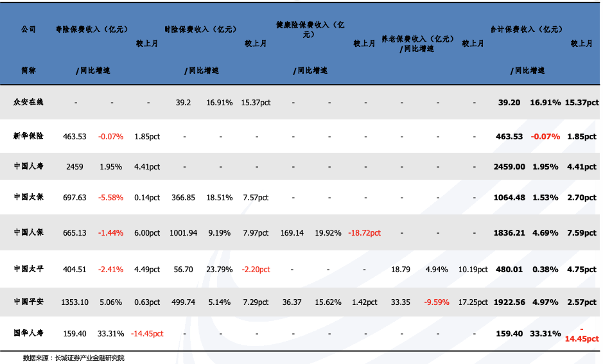The height and width of the screenshot is (364, 603).
Task: Select 众安在线 total premium value 39.20
Action: pos(509,103)
